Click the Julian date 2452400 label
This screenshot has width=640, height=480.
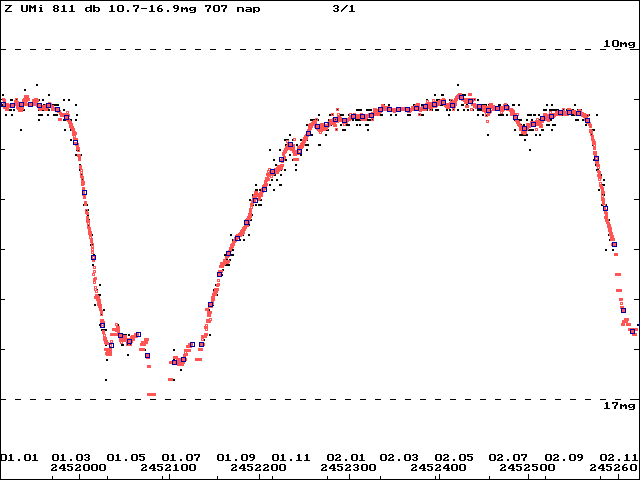pos(438,467)
